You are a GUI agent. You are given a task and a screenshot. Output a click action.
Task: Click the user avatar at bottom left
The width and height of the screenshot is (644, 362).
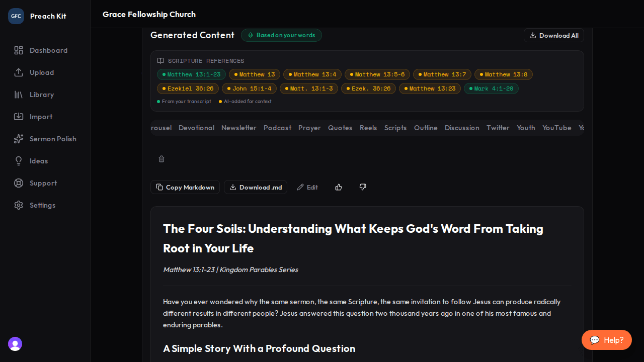pos(15,344)
